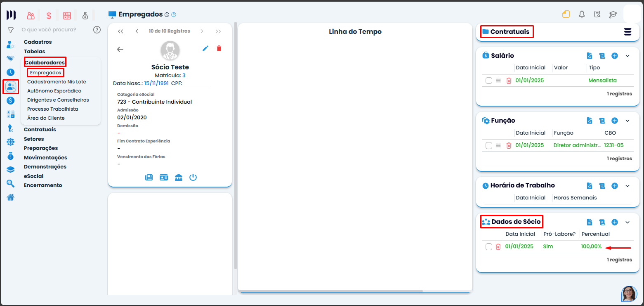
Task: Add a Horário de Trabalho record with plus
Action: (x=615, y=186)
